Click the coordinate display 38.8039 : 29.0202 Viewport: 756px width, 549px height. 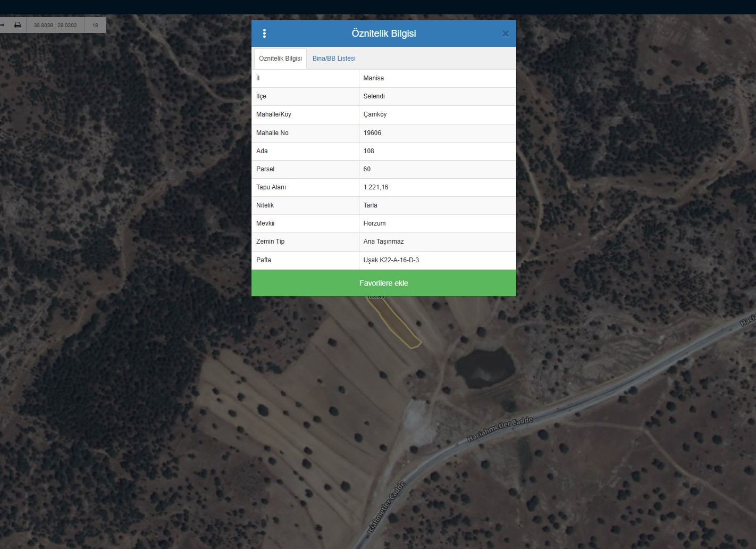55,25
